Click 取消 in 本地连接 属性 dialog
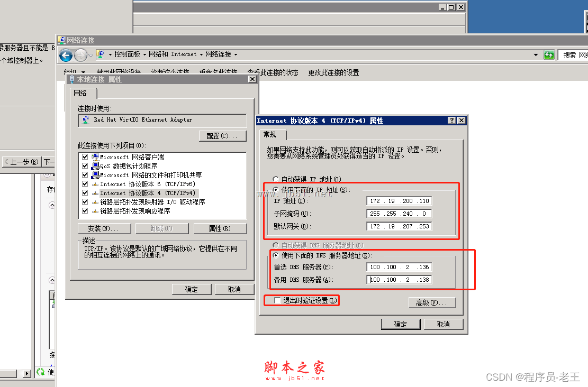The width and height of the screenshot is (588, 387). pos(234,290)
